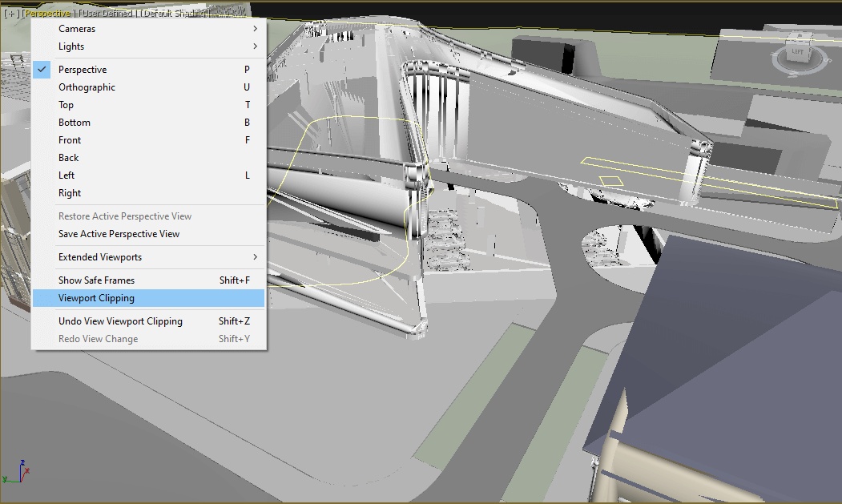The image size is (842, 504).
Task: Click the LEFT face of the ViewCube
Action: coord(797,51)
